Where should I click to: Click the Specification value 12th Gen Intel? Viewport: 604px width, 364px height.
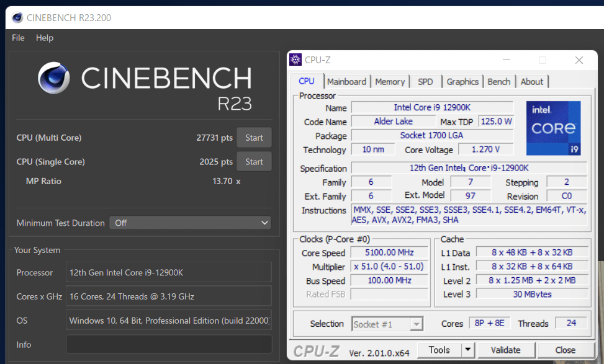[469, 168]
